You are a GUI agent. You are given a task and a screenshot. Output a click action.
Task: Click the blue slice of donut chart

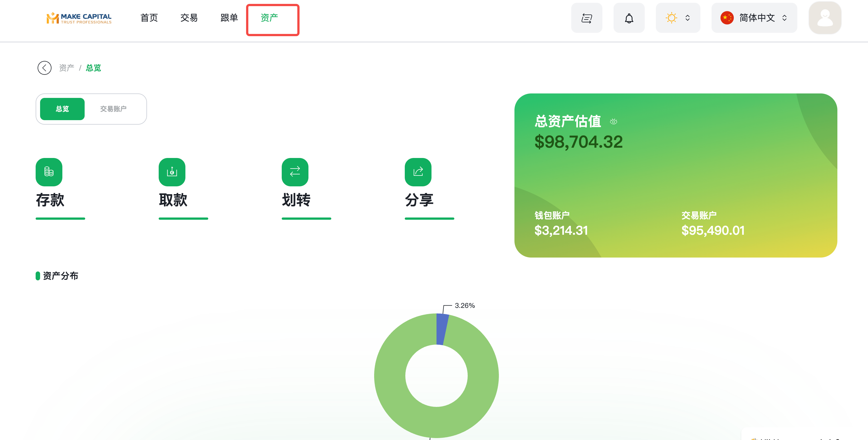tap(442, 329)
